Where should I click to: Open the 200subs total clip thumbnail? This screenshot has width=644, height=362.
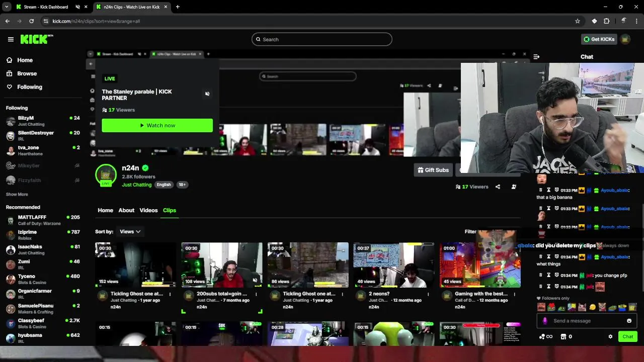point(222,265)
